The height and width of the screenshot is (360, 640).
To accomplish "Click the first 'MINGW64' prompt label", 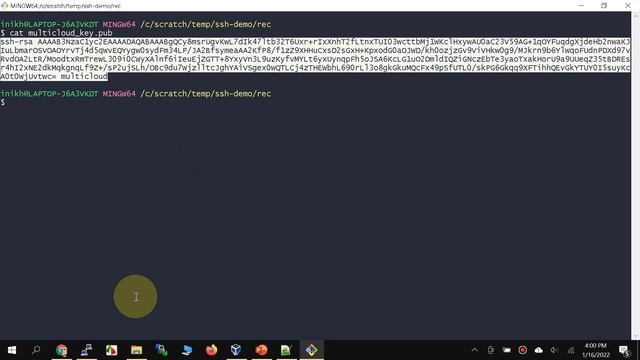I will [119, 24].
